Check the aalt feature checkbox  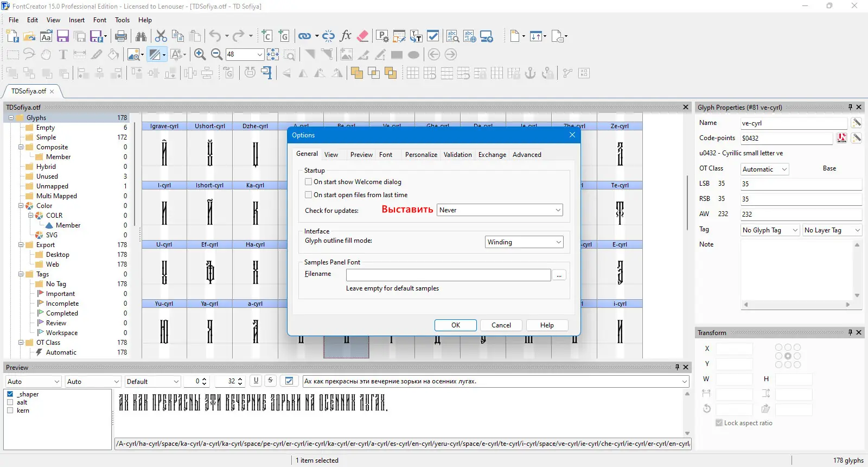(x=10, y=402)
